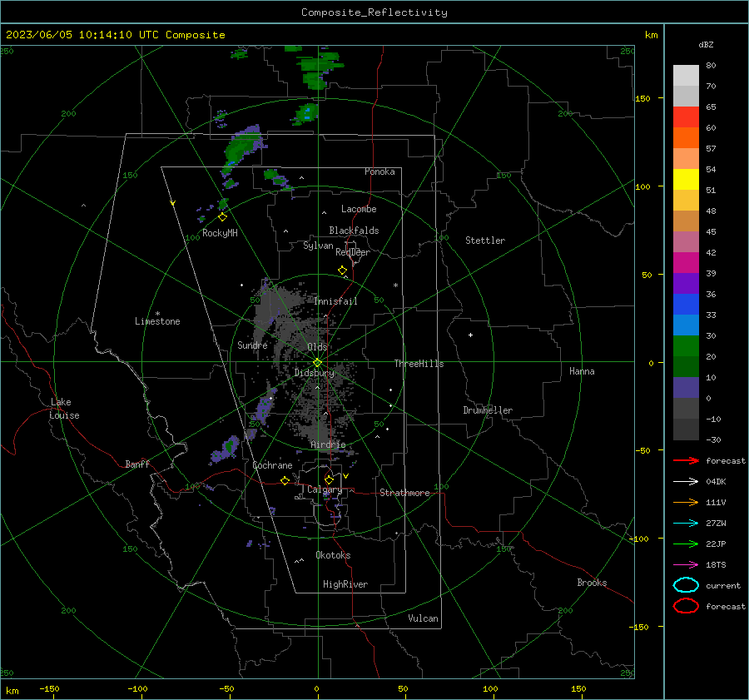This screenshot has height=700, width=749.
Task: Select the yellow 51–54 dBZ color swatch
Action: pyautogui.click(x=686, y=179)
